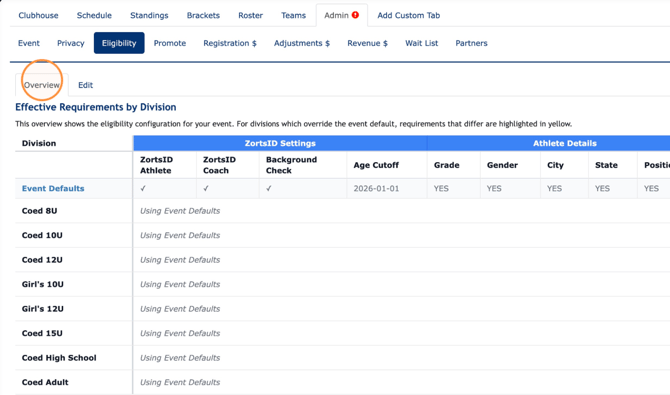This screenshot has width=670, height=395.
Task: Click the Athlete Details header
Action: click(565, 143)
